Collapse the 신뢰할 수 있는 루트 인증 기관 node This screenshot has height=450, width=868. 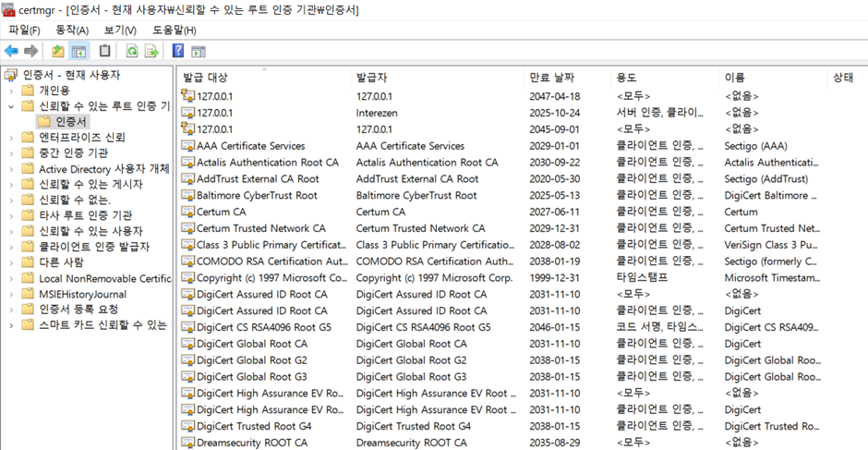(x=11, y=106)
